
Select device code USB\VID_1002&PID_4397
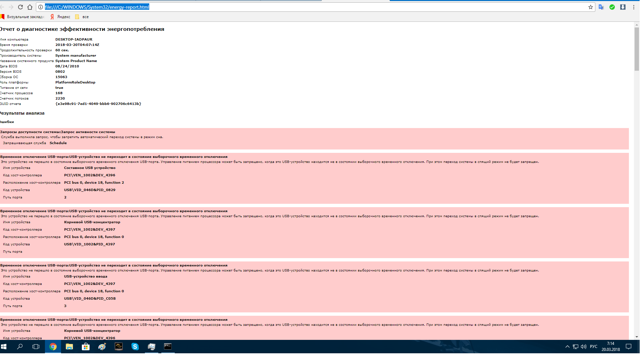pyautogui.click(x=90, y=244)
